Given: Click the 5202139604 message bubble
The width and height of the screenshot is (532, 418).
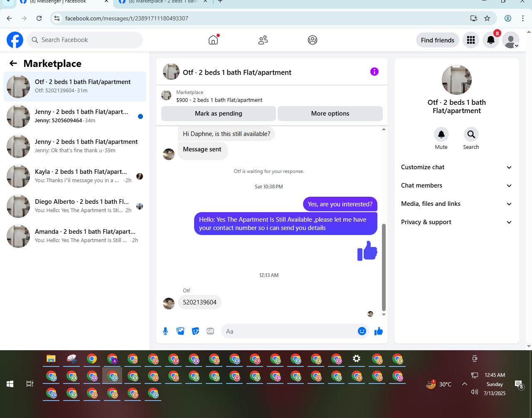Looking at the screenshot, I should (199, 302).
